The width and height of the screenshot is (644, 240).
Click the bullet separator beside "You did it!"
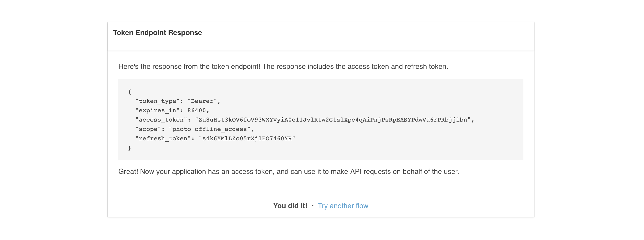pos(312,206)
